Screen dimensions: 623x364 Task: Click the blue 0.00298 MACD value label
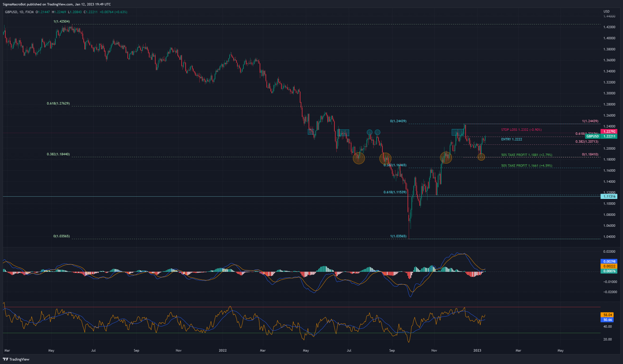(x=609, y=261)
